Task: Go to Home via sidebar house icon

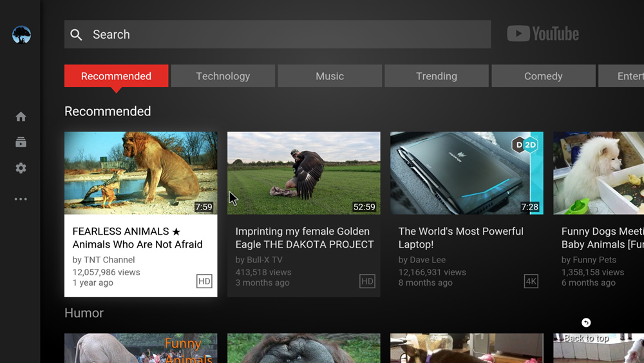Action: click(x=21, y=117)
